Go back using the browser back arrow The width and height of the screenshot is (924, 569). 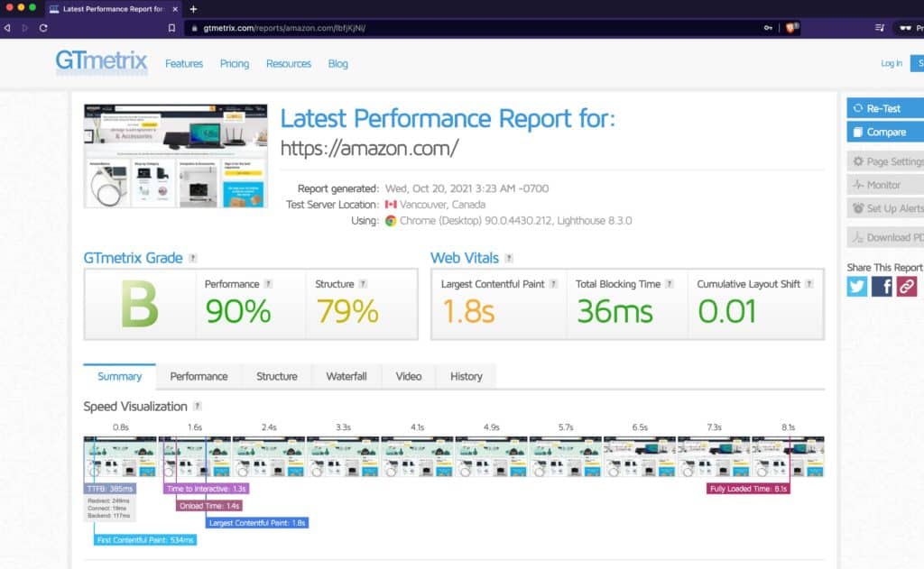(7, 28)
